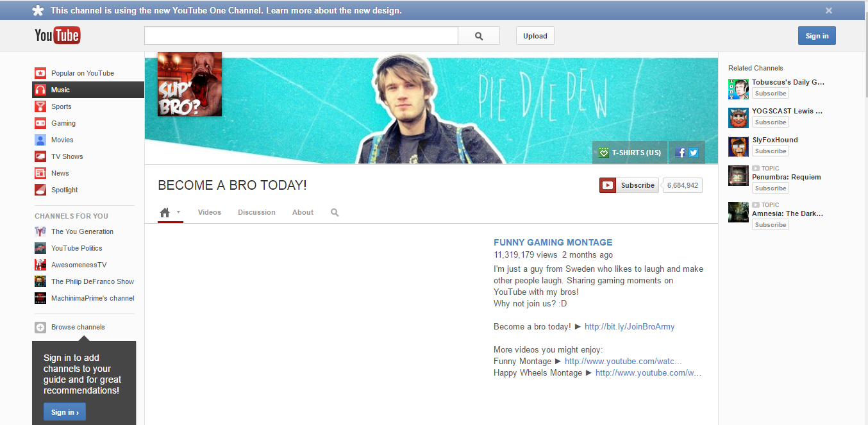This screenshot has height=425, width=868.
Task: Click the News guide label
Action: pyautogui.click(x=60, y=173)
